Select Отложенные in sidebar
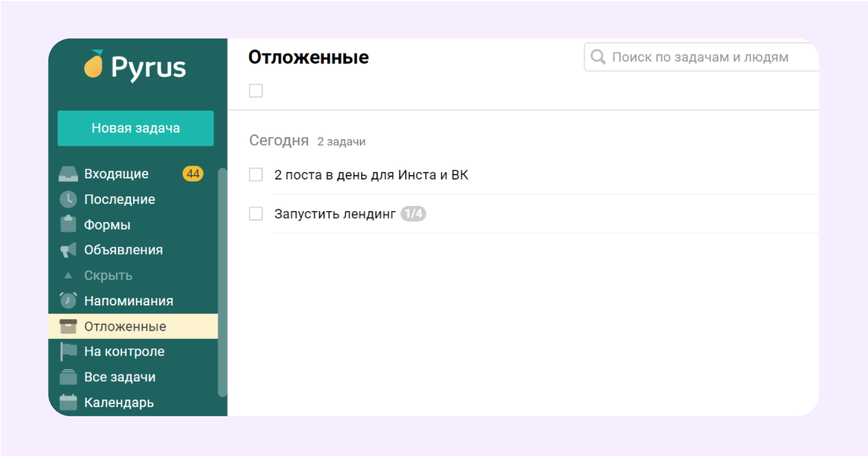 (x=133, y=326)
